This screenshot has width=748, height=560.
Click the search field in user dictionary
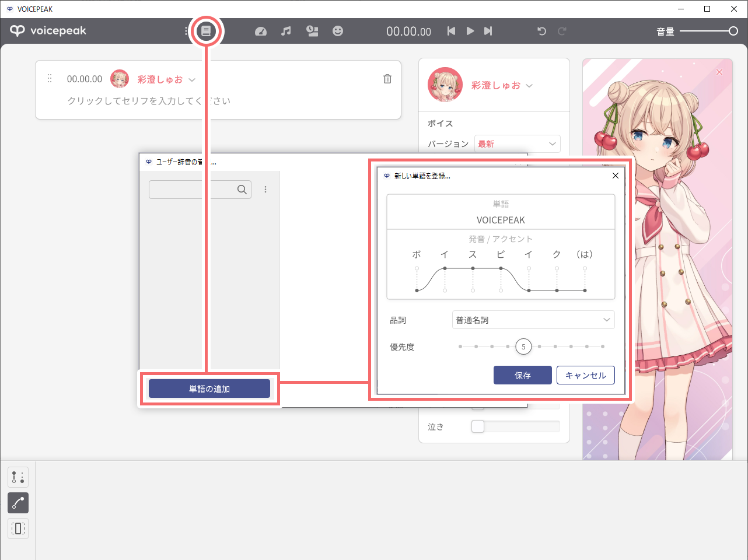point(200,190)
